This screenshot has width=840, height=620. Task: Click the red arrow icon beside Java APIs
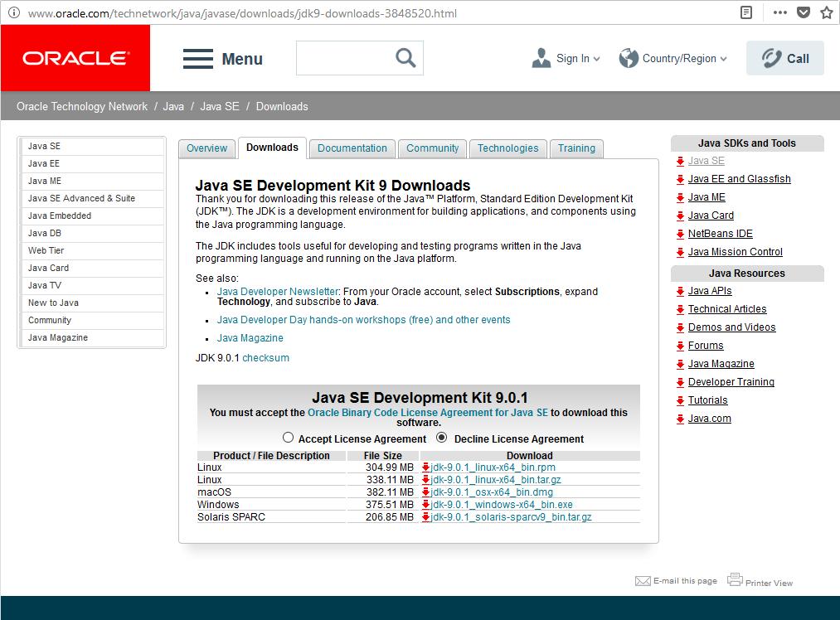(x=680, y=291)
